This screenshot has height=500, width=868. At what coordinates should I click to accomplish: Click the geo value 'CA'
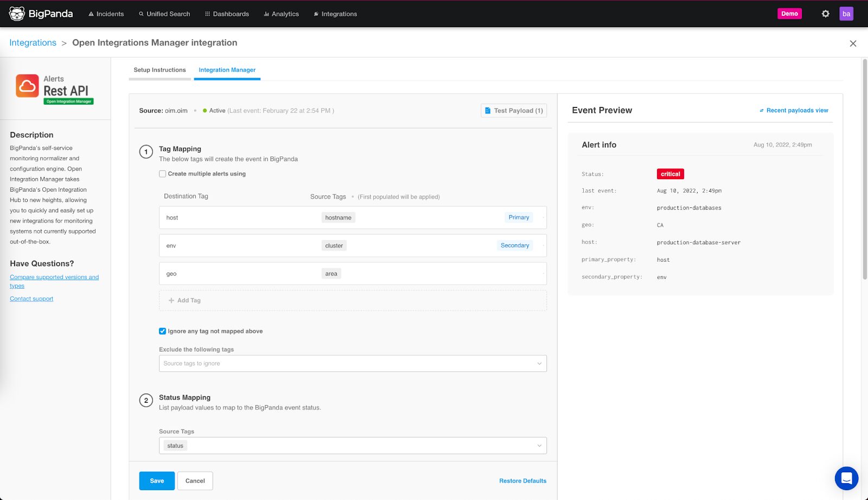660,225
